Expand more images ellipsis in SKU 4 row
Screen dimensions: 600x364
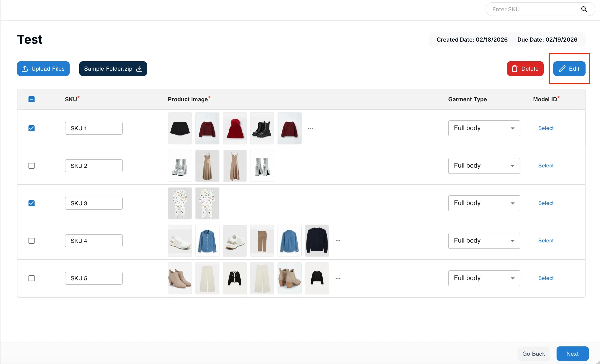[338, 241]
